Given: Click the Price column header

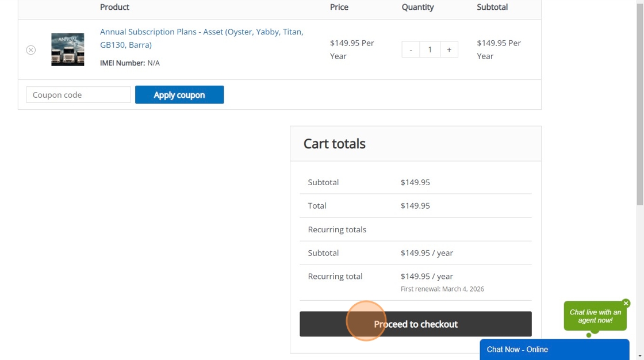Looking at the screenshot, I should [339, 7].
